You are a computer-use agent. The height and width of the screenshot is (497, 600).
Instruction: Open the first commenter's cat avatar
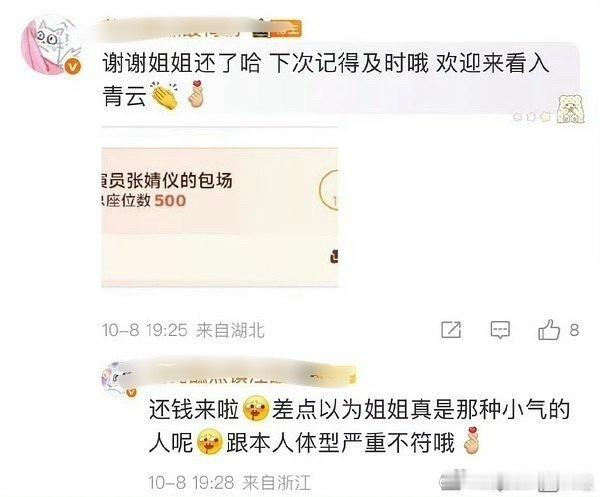pos(51,44)
